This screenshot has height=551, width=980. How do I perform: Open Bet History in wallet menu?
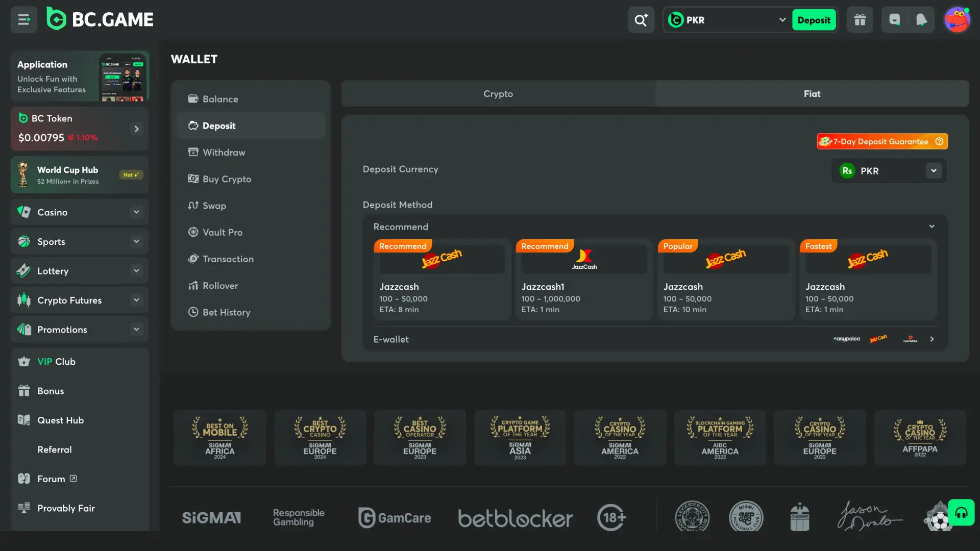[251, 312]
